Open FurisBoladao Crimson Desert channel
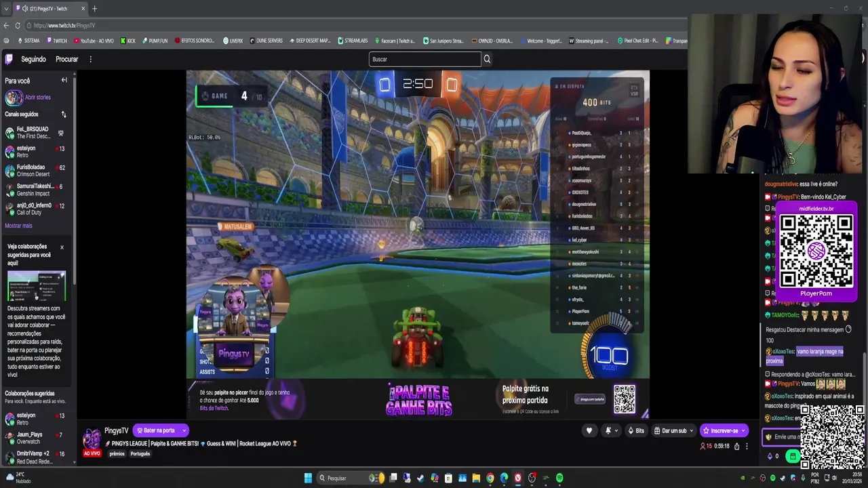Screen dimensions: 868x488 35,170
